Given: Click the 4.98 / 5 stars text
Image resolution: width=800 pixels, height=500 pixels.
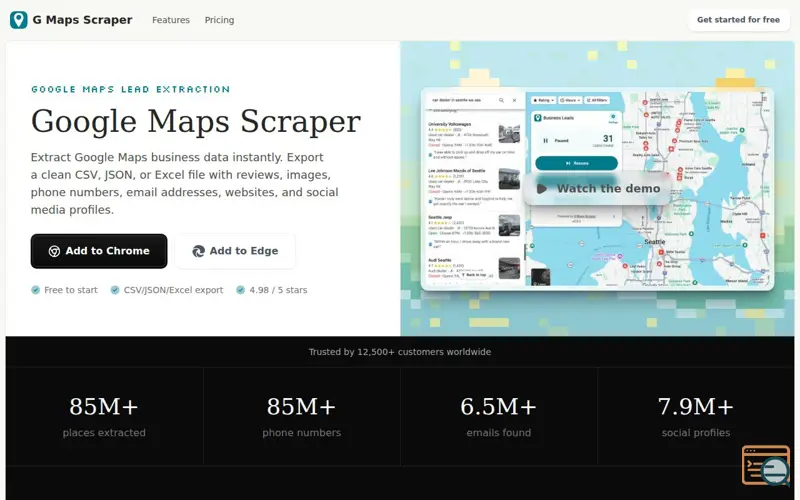Looking at the screenshot, I should (278, 290).
